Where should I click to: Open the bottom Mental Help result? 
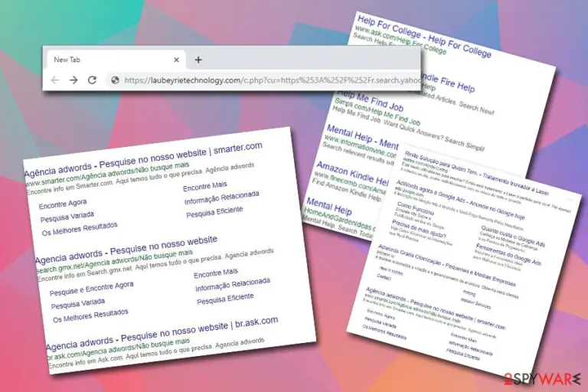329,206
